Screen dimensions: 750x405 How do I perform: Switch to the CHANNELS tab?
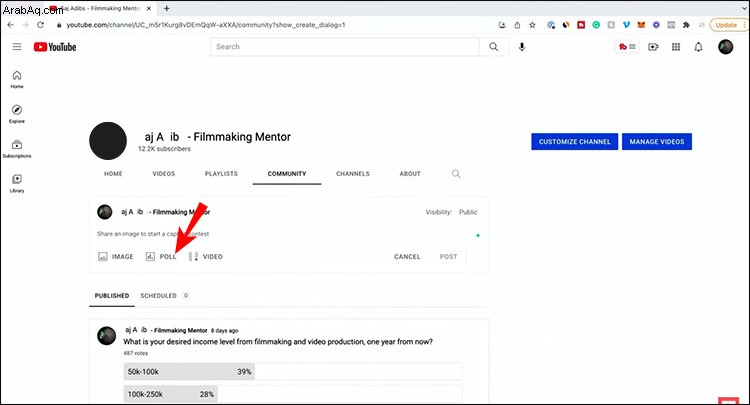point(353,174)
